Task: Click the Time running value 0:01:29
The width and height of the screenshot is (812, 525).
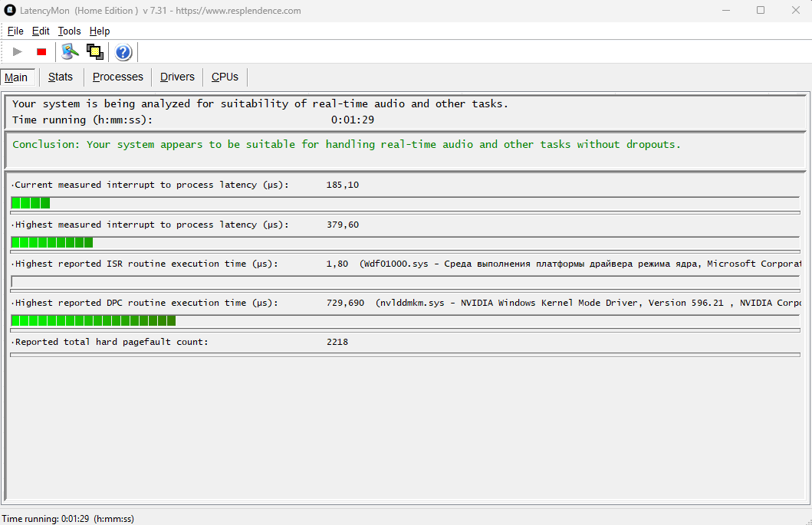Action: 353,120
